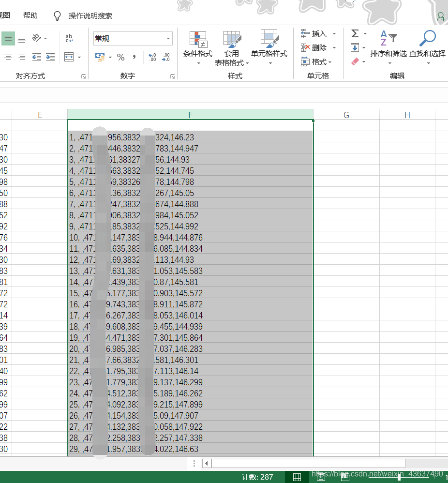Click cell ending 1.053,145.583

[x=190, y=271]
